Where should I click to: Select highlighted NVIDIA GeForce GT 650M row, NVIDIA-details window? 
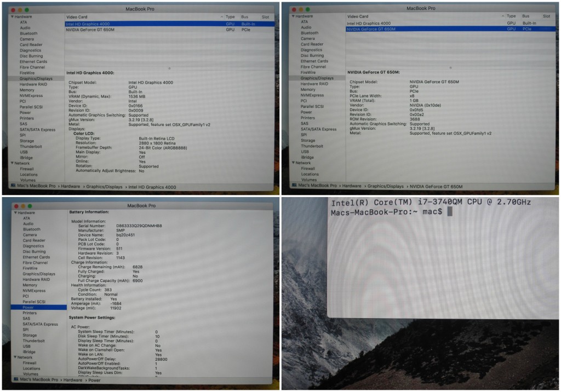click(450, 29)
